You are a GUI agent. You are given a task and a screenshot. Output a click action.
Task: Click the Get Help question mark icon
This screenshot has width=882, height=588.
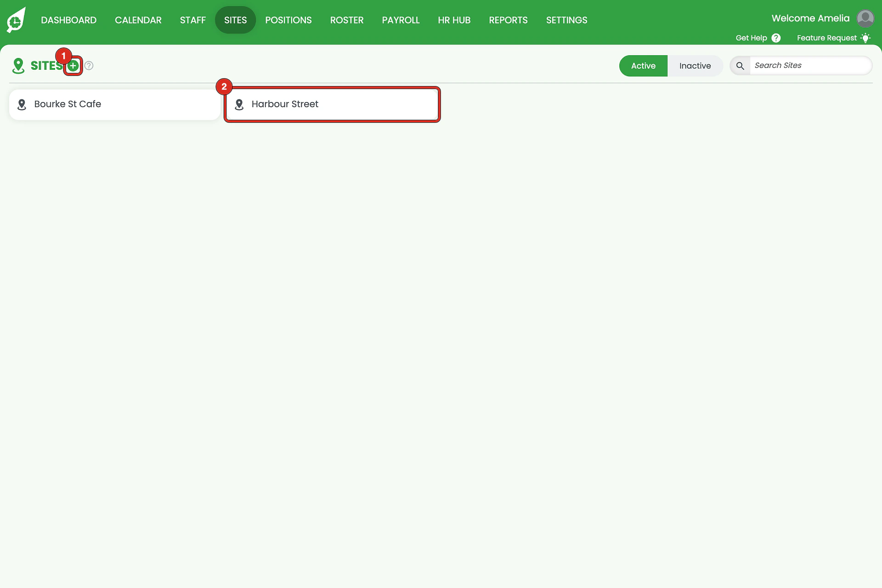[776, 38]
